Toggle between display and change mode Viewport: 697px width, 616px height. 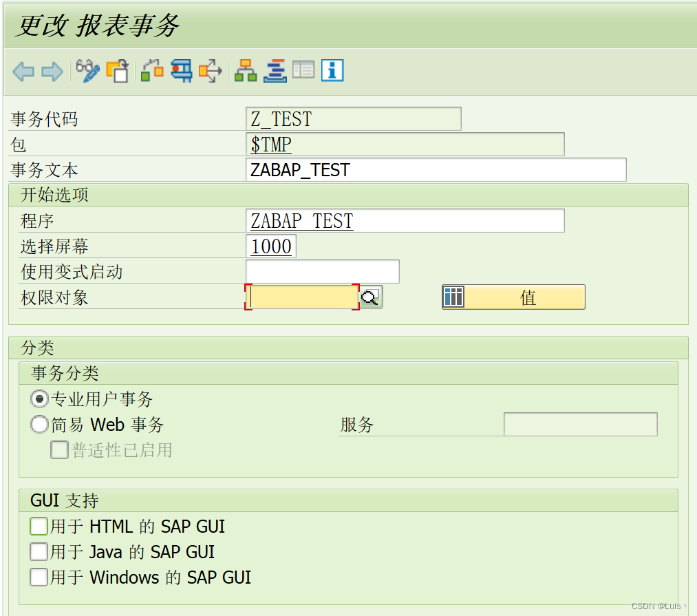point(88,70)
